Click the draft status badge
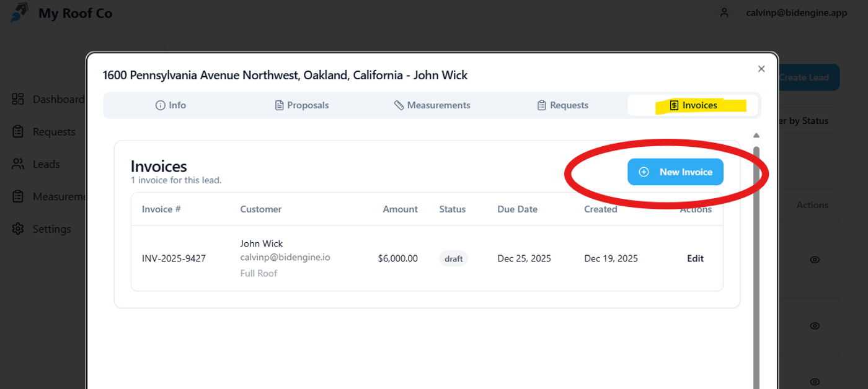868x389 pixels. pyautogui.click(x=453, y=258)
